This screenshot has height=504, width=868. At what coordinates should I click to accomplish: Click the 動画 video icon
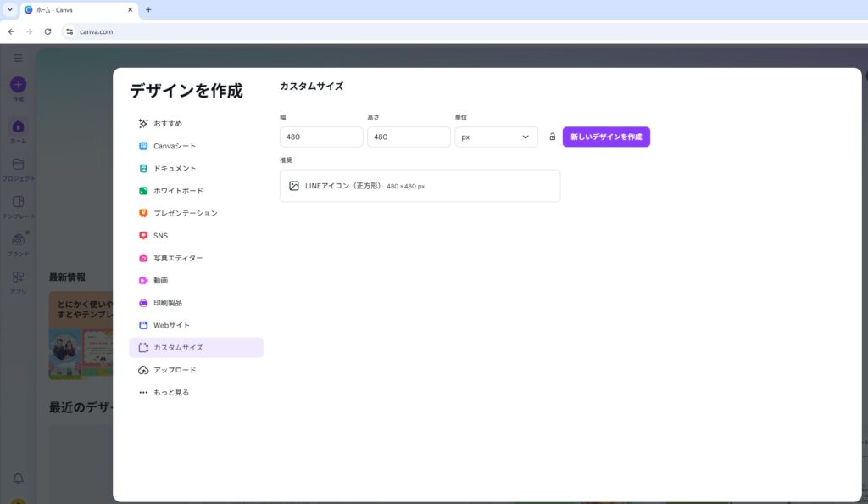[142, 280]
